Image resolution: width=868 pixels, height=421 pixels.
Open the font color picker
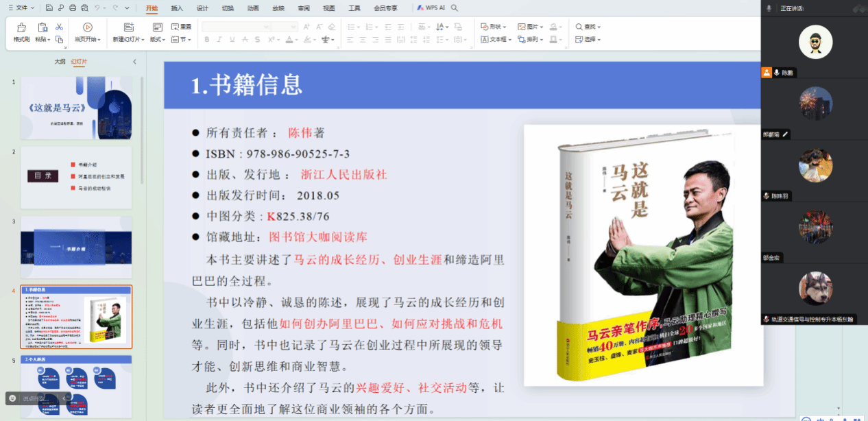tap(290, 40)
